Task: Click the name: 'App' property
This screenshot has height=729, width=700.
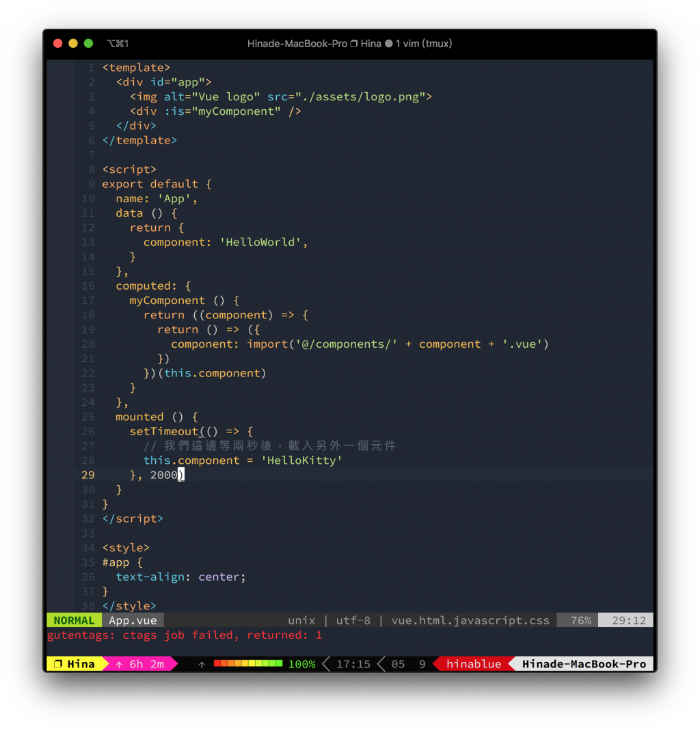Action: [x=154, y=199]
